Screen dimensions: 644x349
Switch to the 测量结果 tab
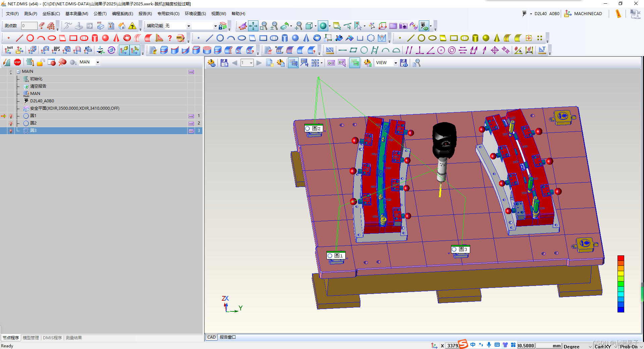[x=73, y=338]
